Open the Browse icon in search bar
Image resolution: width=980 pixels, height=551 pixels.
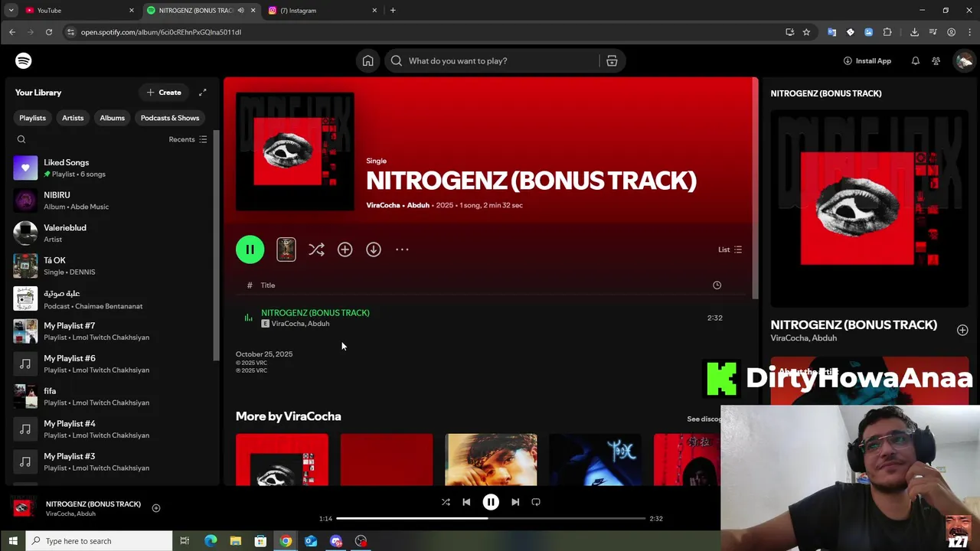[612, 60]
